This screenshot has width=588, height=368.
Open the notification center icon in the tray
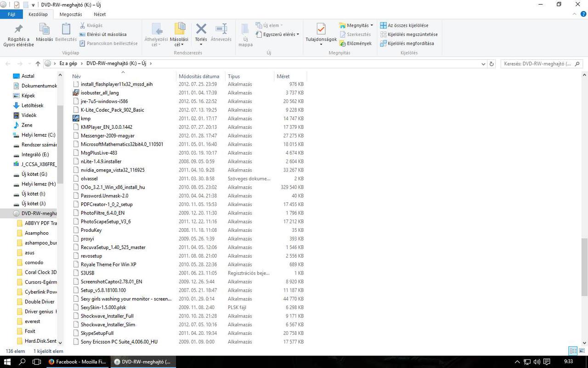[548, 362]
